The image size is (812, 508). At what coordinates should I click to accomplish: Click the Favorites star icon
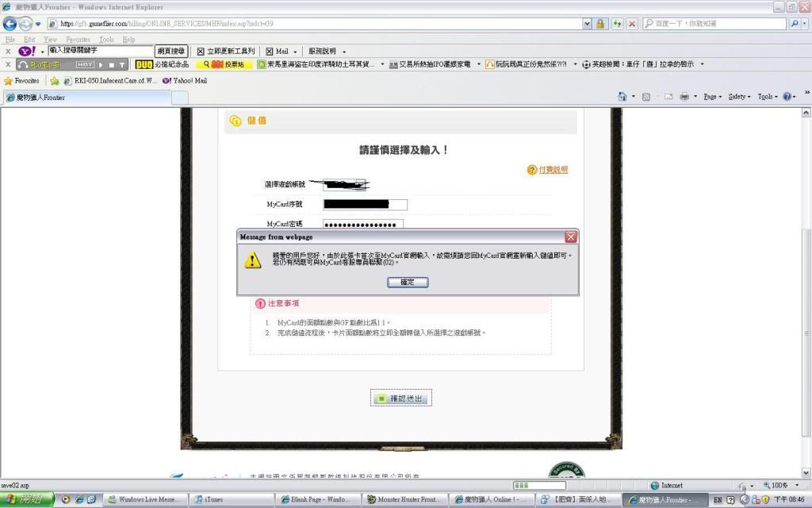click(x=9, y=81)
